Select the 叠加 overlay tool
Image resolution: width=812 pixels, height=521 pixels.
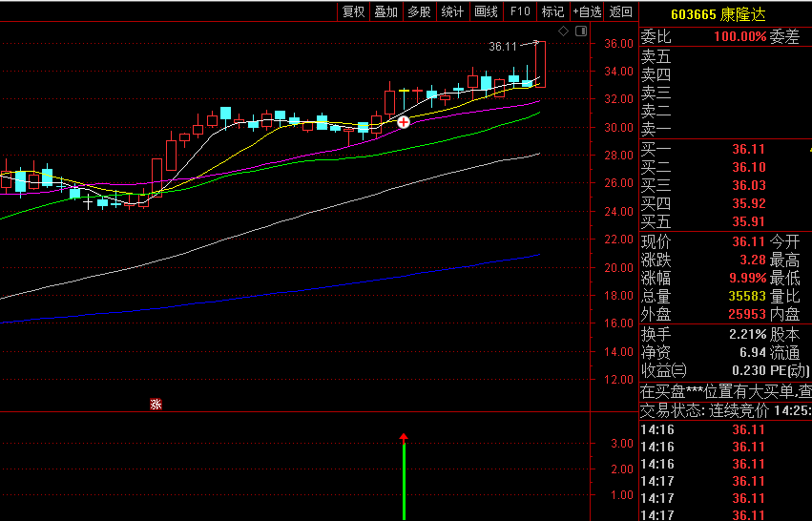tap(385, 11)
